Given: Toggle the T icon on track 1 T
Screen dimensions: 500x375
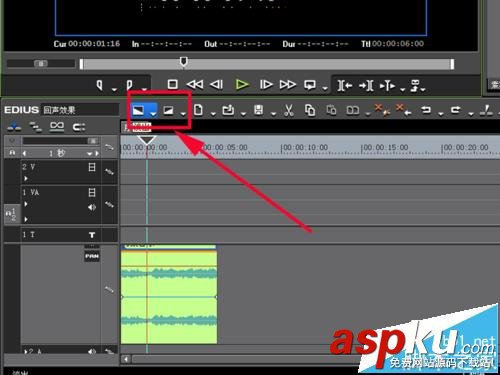Looking at the screenshot, I should (92, 235).
